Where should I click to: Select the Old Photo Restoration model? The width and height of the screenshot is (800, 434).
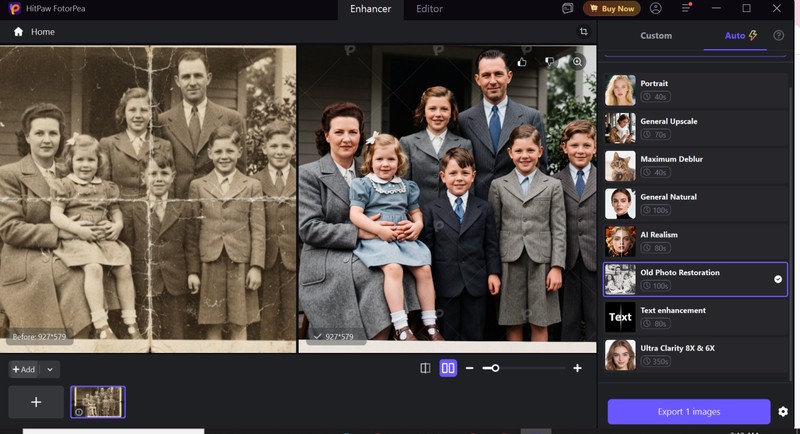point(695,279)
